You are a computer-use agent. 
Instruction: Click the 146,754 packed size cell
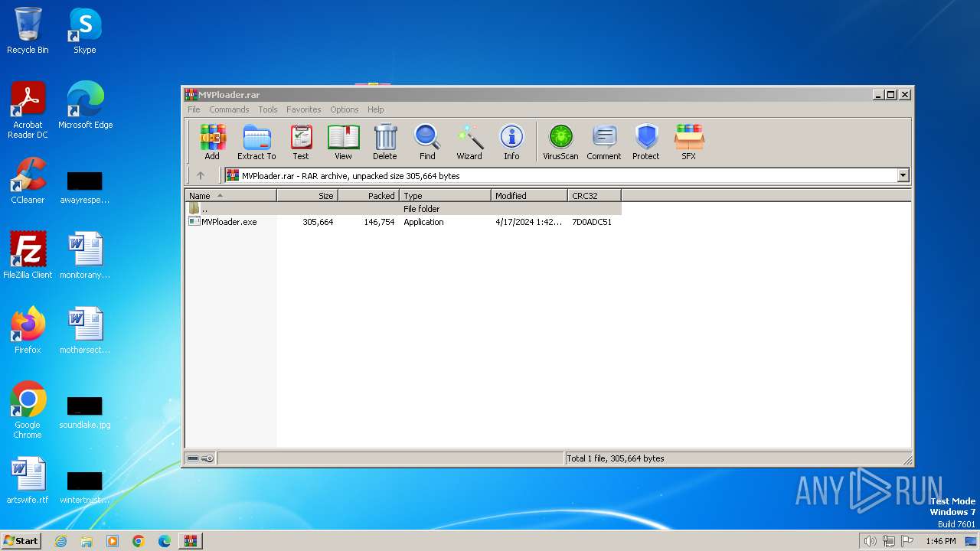click(x=379, y=222)
